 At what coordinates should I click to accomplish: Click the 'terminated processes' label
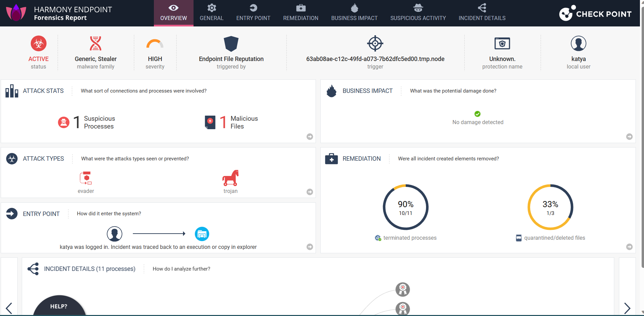coord(410,238)
